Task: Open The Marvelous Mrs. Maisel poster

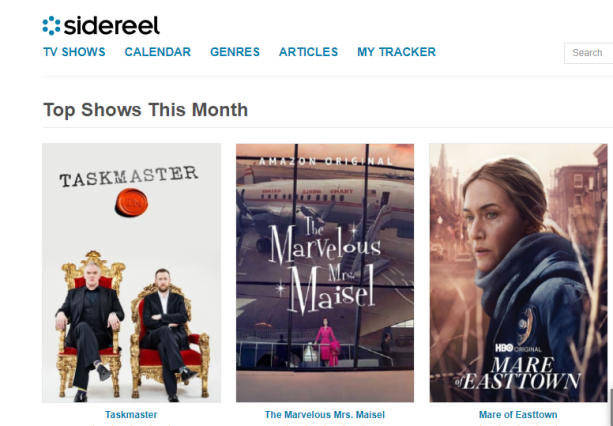Action: click(325, 273)
